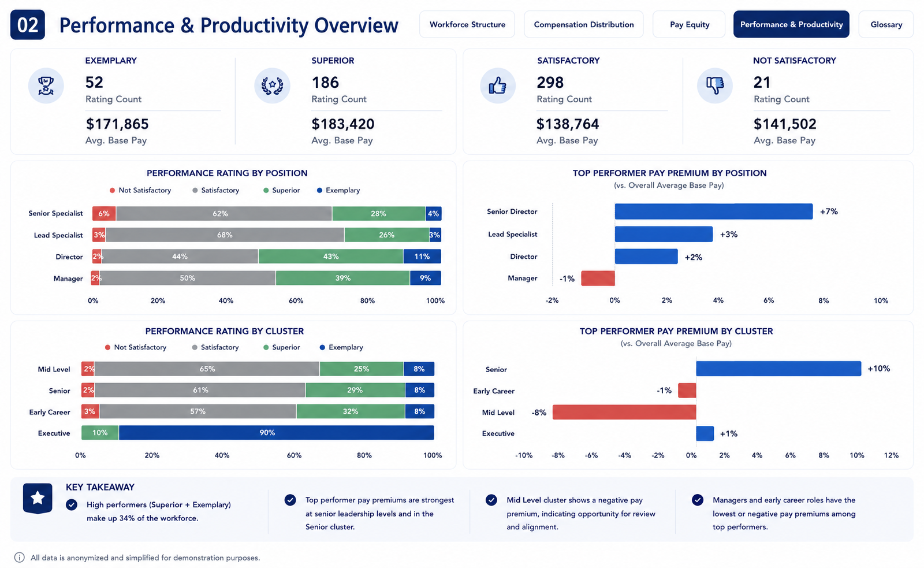Click Not Satisfactory legend dot in position chart
Screen dimensions: 924x568
112,191
